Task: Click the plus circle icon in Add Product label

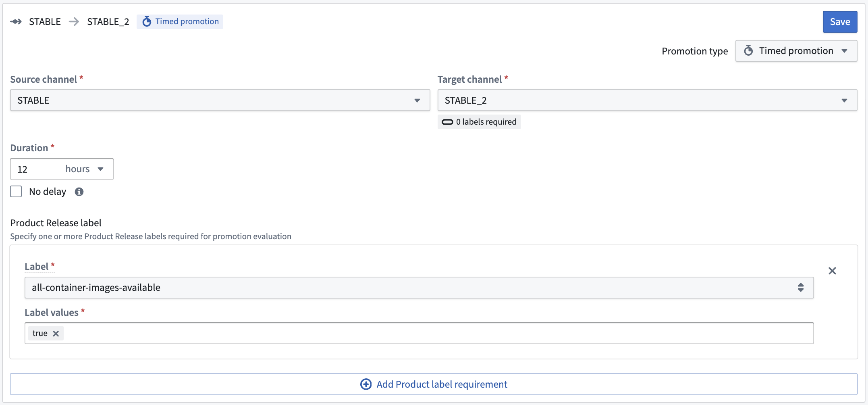Action: click(x=366, y=384)
